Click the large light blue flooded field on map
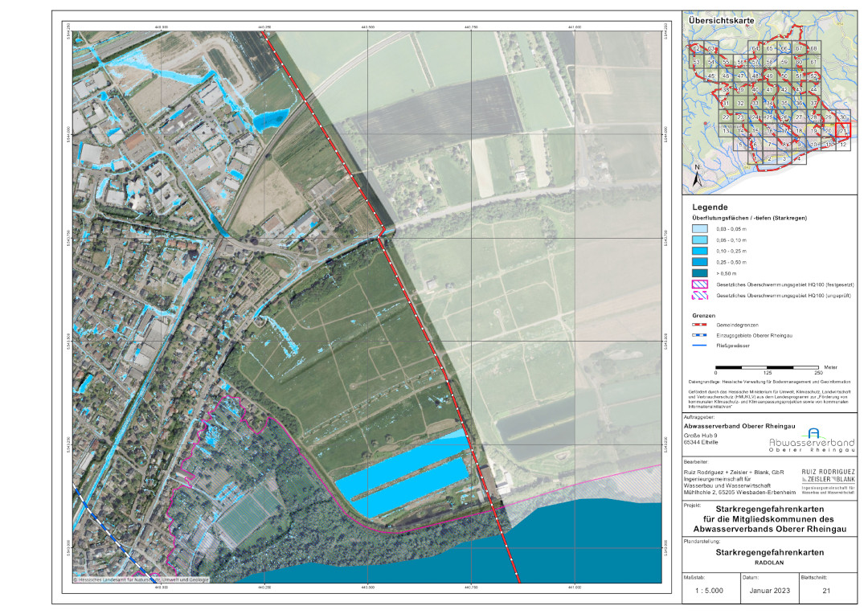Screen dimensions: 868x614 402,482
